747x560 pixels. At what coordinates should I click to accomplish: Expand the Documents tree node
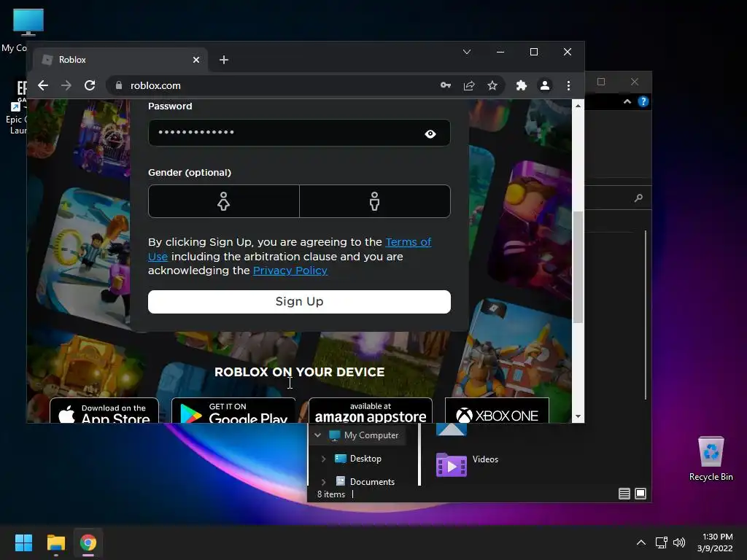point(323,482)
